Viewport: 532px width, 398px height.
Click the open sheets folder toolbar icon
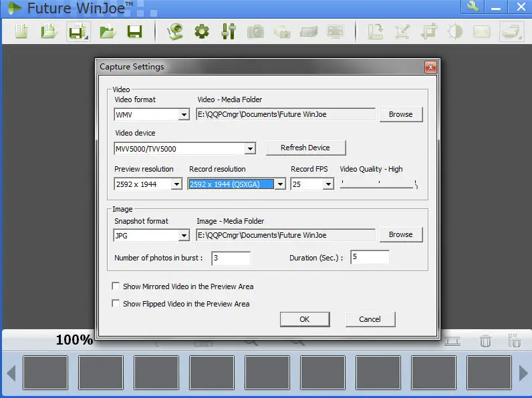tap(49, 31)
